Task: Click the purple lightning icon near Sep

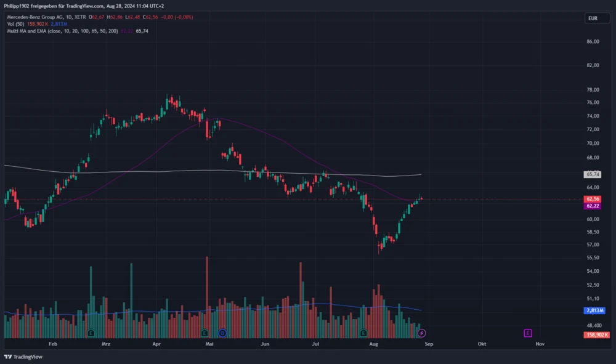Action: click(421, 333)
